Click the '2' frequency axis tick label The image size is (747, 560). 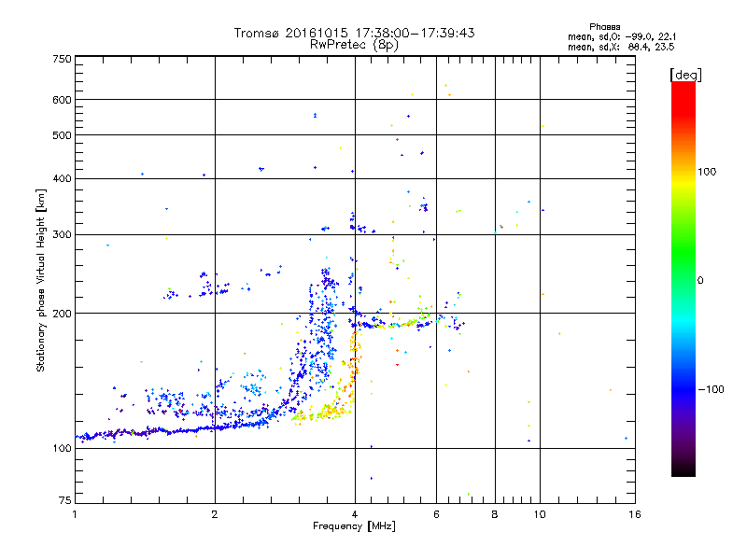tap(215, 514)
